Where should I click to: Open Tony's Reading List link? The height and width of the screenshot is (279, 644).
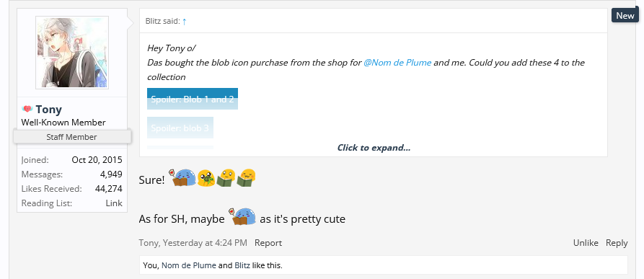(x=114, y=203)
